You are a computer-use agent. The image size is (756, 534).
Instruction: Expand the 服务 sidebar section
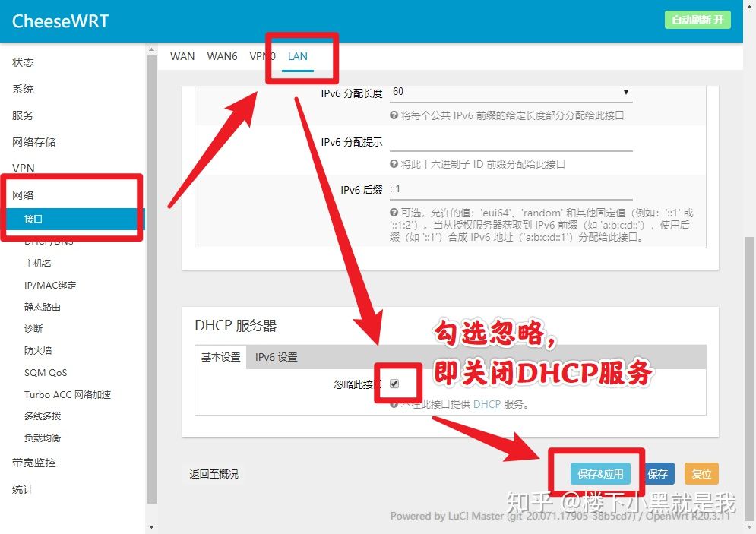[23, 115]
